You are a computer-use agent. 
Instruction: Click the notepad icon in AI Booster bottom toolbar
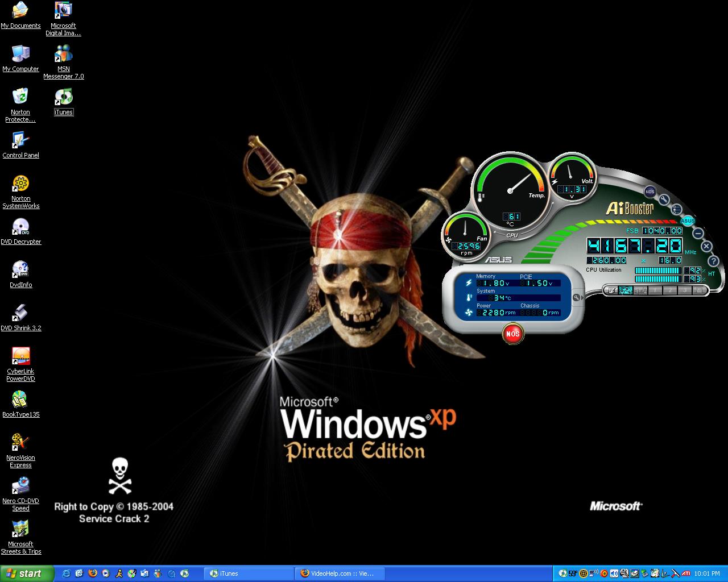click(x=612, y=290)
